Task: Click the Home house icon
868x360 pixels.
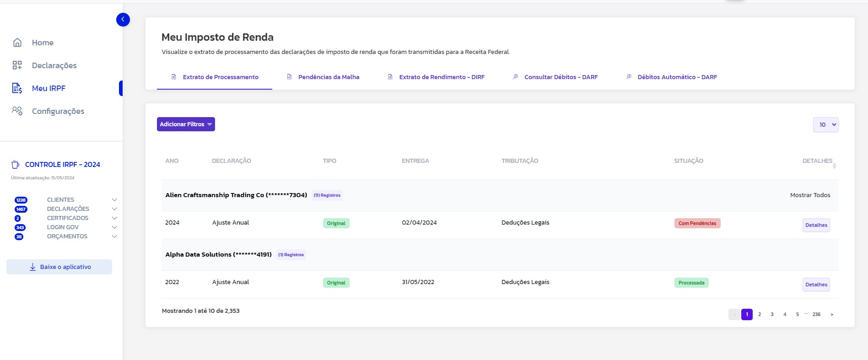Action: [x=17, y=43]
